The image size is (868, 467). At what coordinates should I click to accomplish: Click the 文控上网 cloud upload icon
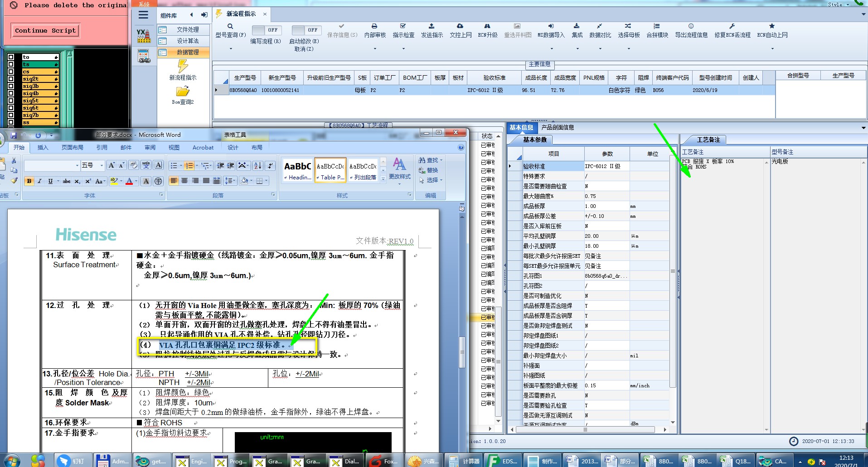[460, 26]
